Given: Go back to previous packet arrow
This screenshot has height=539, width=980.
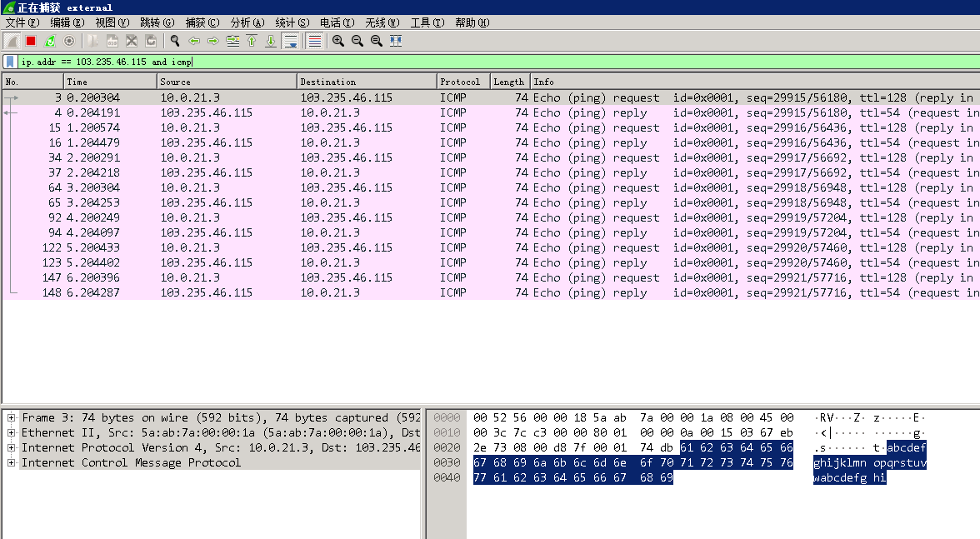Looking at the screenshot, I should 194,41.
